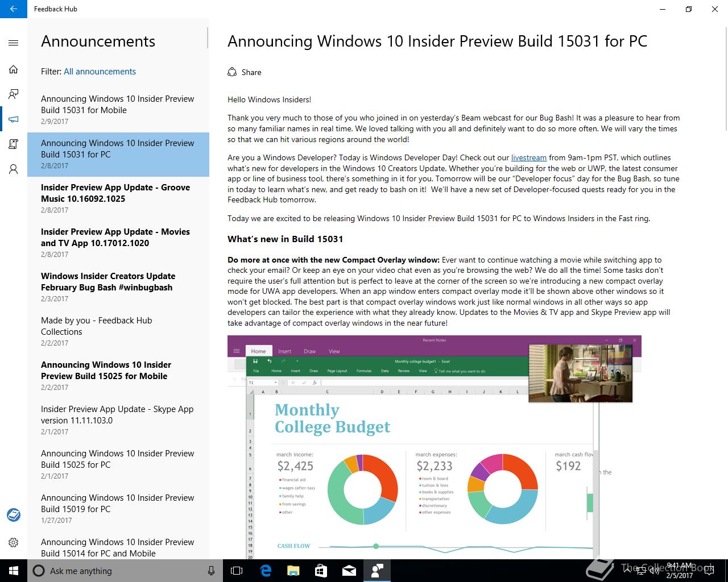
Task: Open the Profile person icon in sidebar
Action: (x=14, y=169)
